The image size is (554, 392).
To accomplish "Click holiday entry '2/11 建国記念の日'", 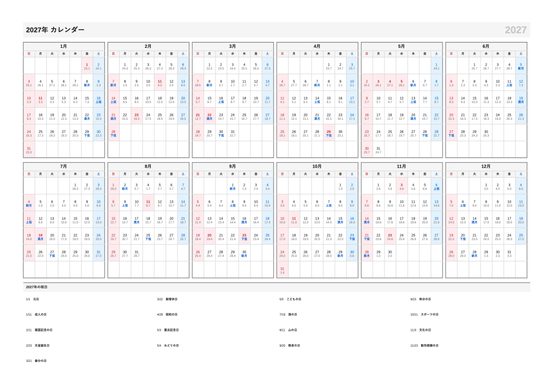I will [39, 330].
